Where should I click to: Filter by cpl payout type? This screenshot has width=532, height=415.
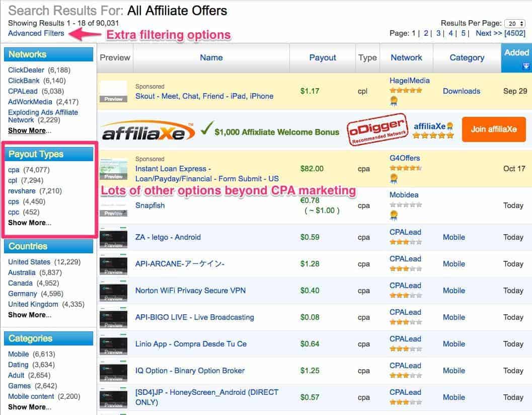tap(13, 180)
